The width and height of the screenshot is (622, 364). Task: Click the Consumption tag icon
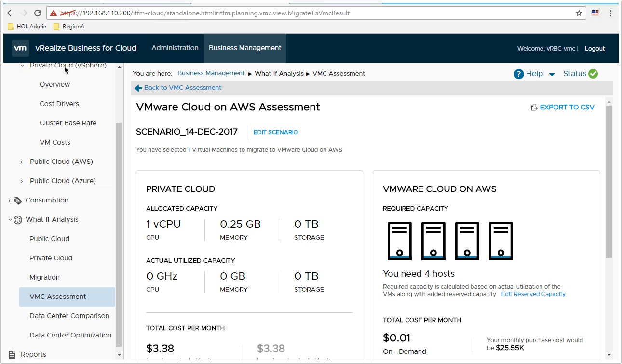(x=18, y=200)
